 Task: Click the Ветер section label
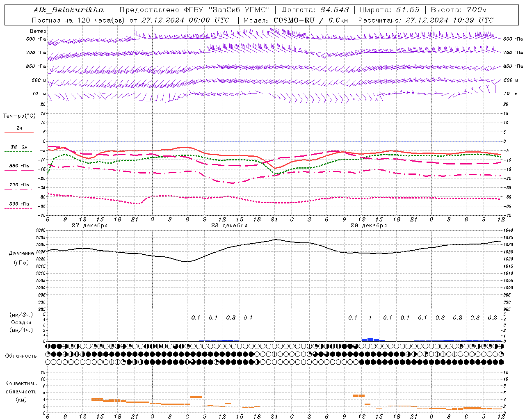(38, 31)
